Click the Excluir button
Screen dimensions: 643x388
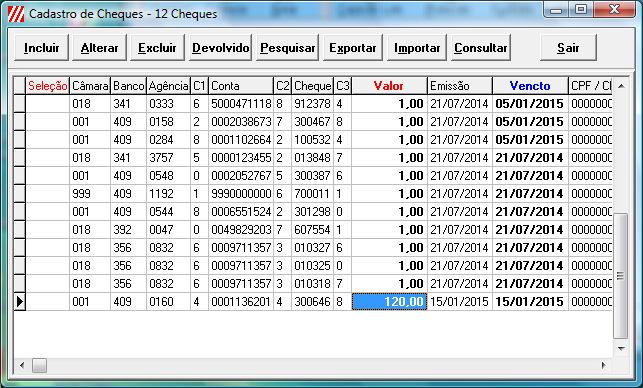click(157, 48)
